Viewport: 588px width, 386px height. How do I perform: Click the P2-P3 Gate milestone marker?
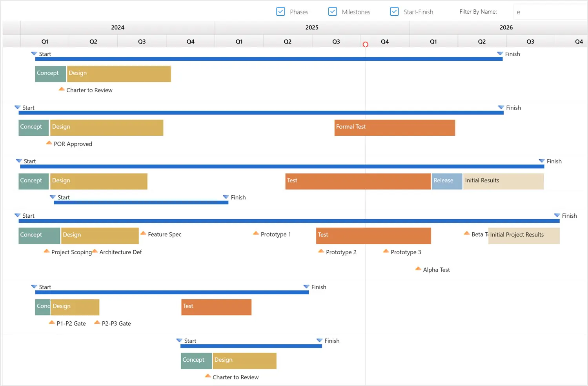click(97, 322)
